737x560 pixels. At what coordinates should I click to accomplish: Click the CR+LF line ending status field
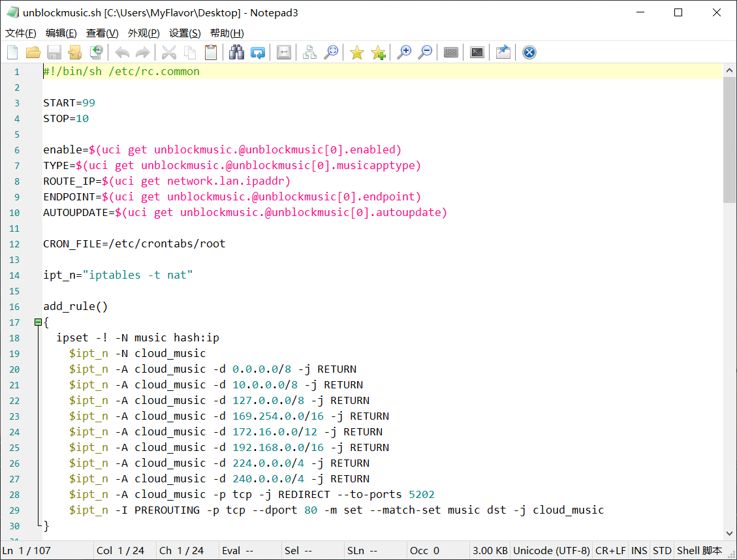[610, 551]
